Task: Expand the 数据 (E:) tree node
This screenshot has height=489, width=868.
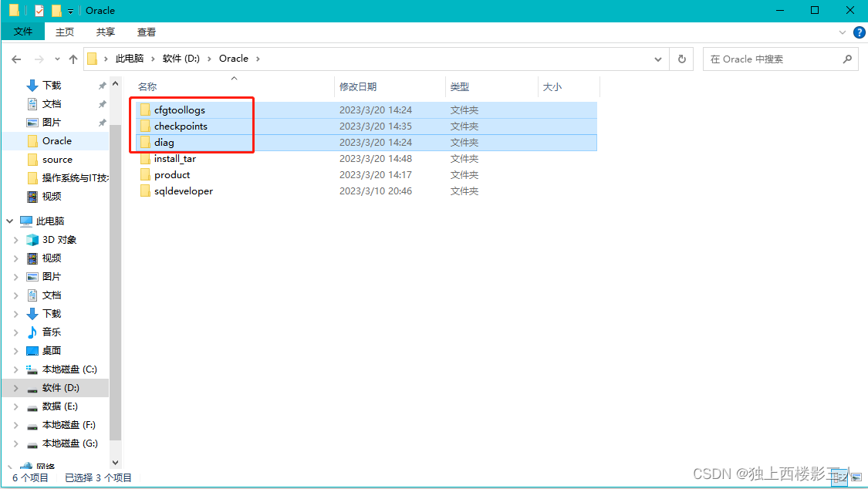Action: click(16, 406)
